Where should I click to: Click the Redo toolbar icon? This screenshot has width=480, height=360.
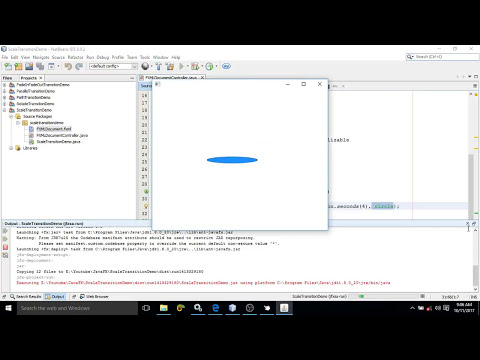[x=79, y=66]
